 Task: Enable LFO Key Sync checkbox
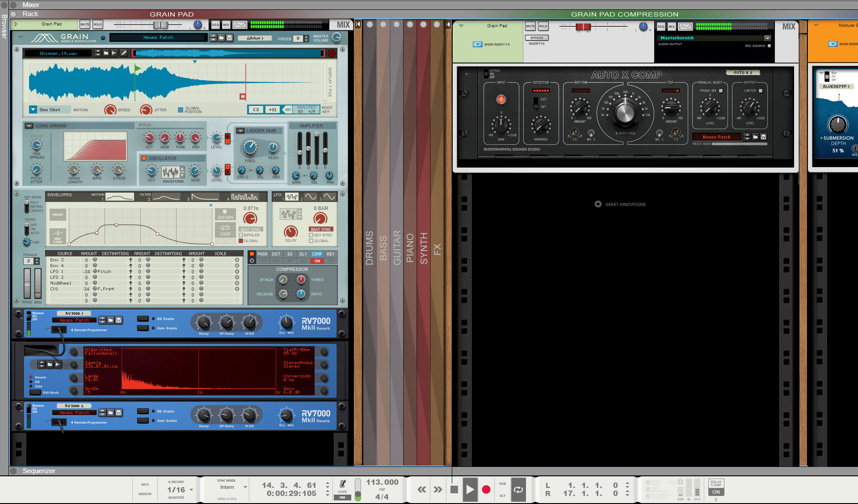(x=311, y=235)
